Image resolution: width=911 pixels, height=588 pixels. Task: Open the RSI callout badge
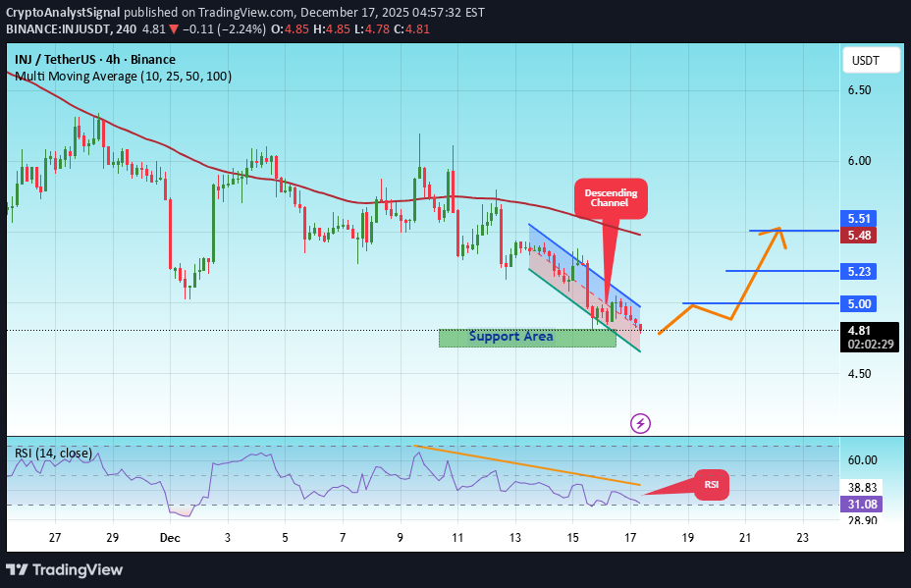[x=710, y=485]
